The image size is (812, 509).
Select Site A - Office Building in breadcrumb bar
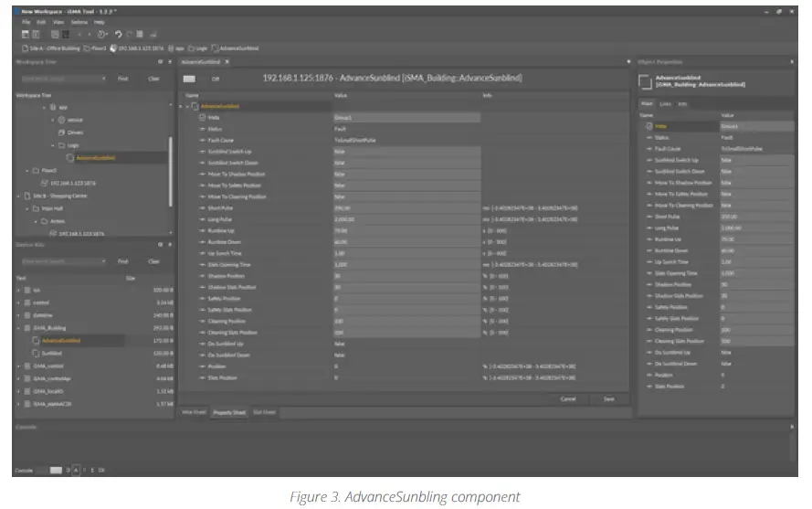click(x=55, y=48)
